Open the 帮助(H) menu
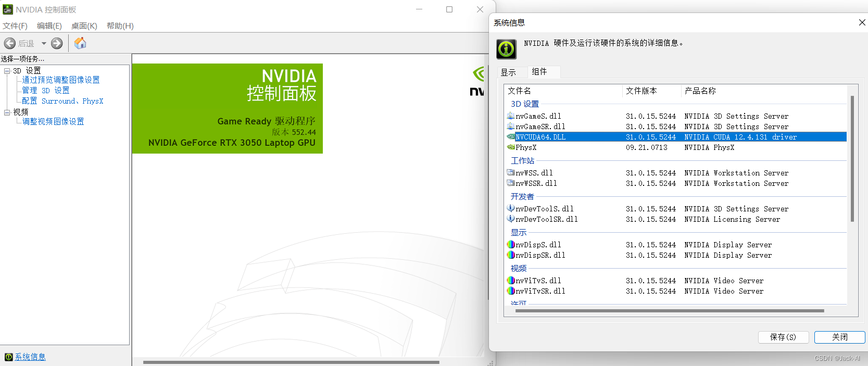The width and height of the screenshot is (868, 366). (120, 26)
